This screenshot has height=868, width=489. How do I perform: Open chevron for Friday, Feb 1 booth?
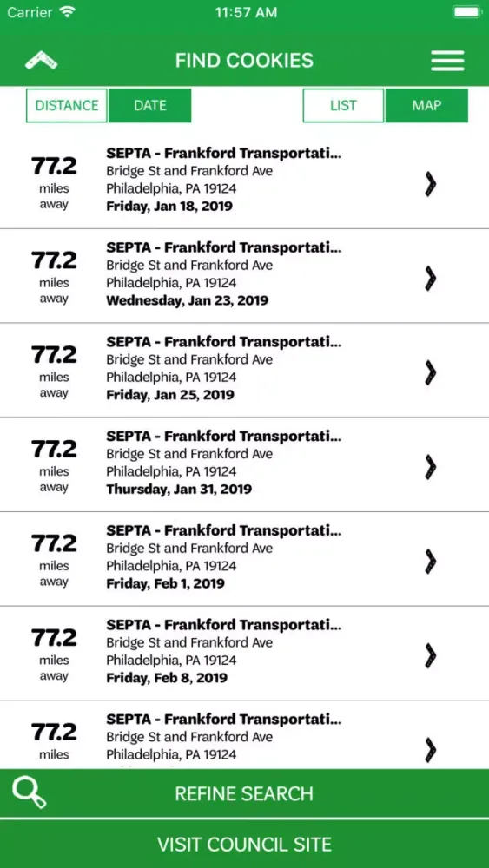[x=430, y=562]
